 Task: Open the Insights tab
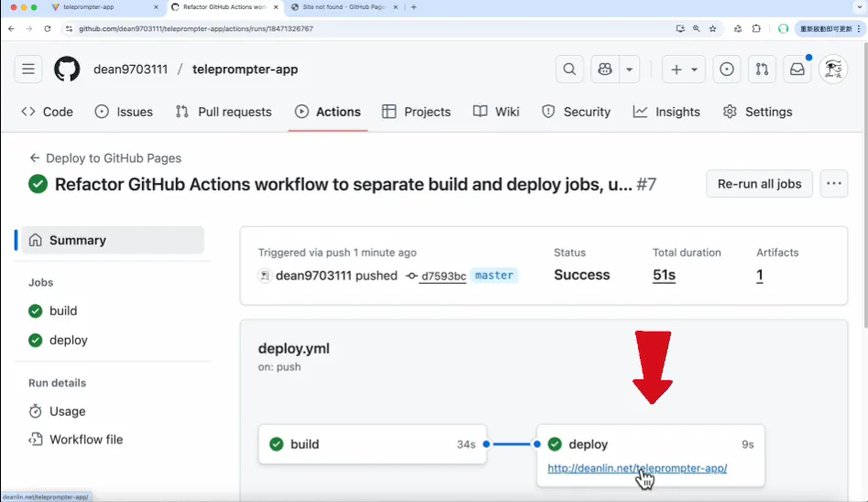[666, 112]
